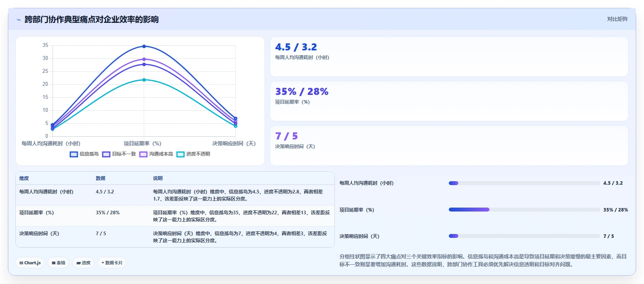
Task: Click the 决策响应时间 x-axis label
Action: click(x=234, y=144)
